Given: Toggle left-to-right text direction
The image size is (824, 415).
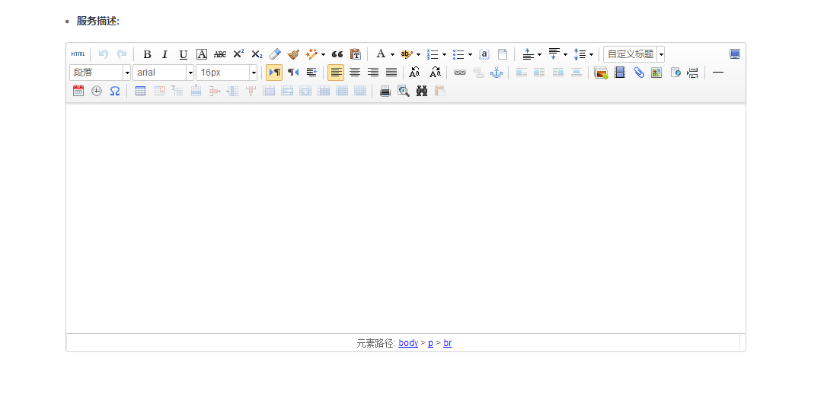Looking at the screenshot, I should (x=274, y=72).
